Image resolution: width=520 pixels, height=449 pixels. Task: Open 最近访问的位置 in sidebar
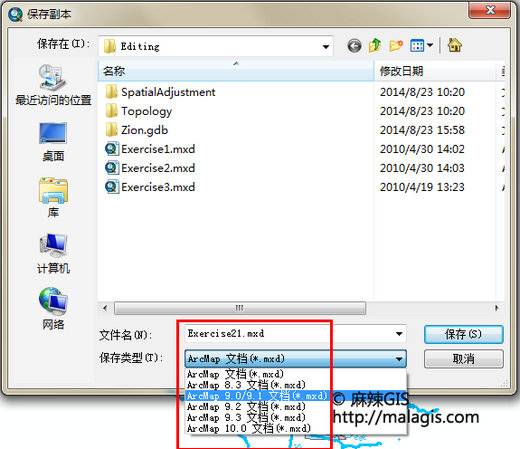[53, 85]
